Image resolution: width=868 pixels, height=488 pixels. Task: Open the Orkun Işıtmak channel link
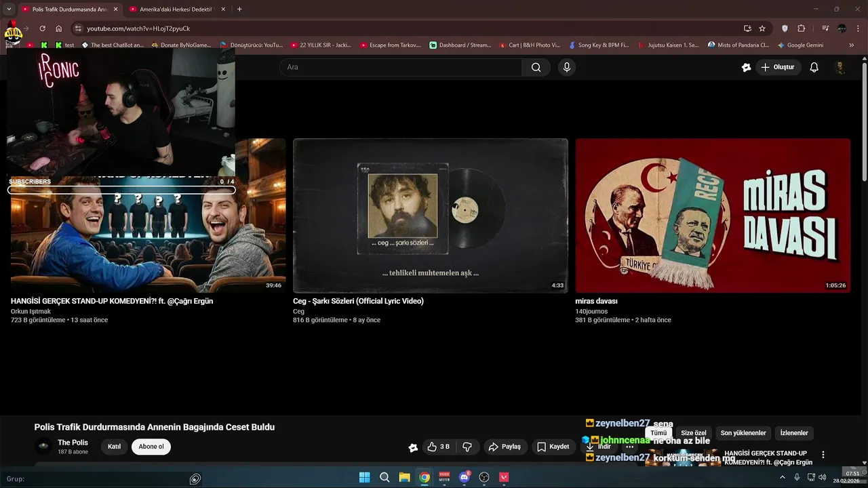tap(31, 311)
